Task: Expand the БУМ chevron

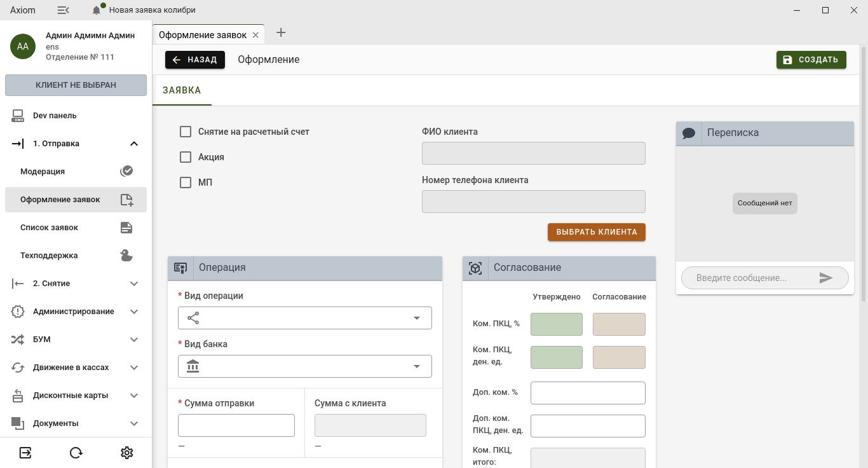Action: (134, 340)
